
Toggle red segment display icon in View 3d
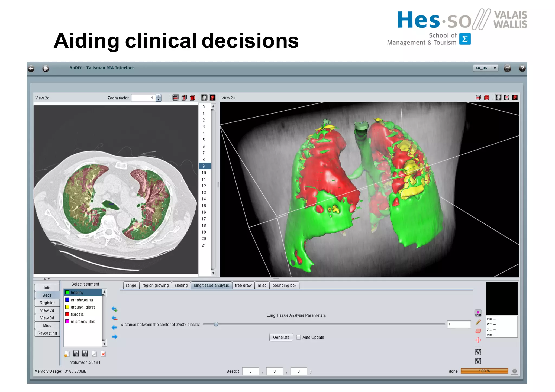coord(515,97)
